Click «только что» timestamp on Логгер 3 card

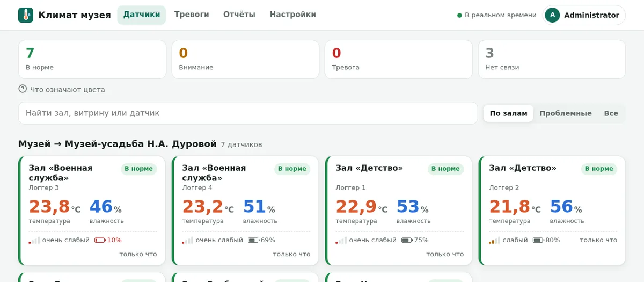tap(138, 254)
